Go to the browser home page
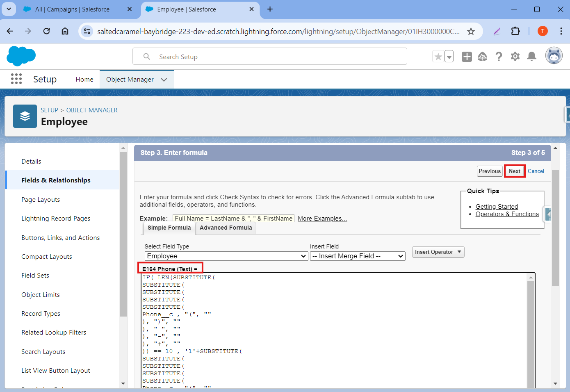 tap(65, 31)
